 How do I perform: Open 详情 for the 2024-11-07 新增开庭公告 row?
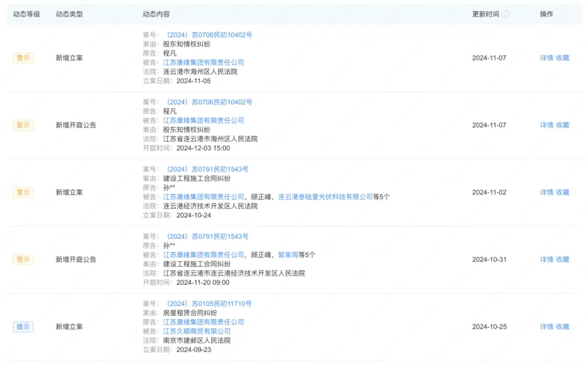[546, 125]
